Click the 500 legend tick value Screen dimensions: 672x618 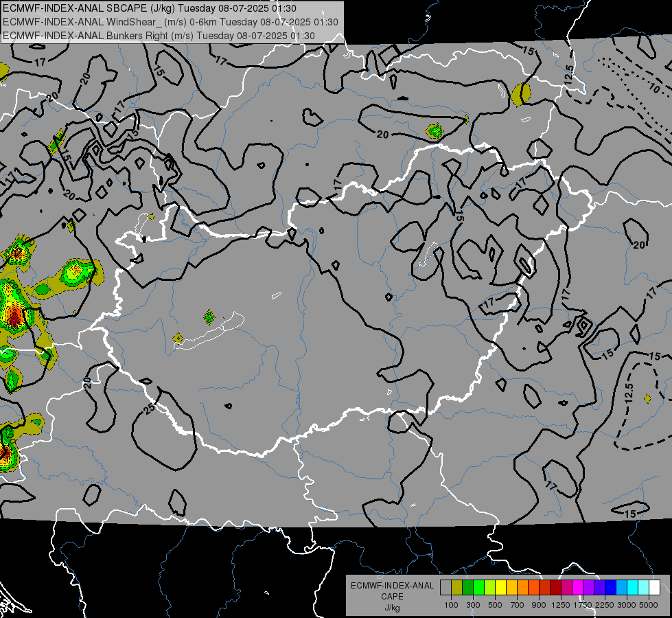(495, 605)
